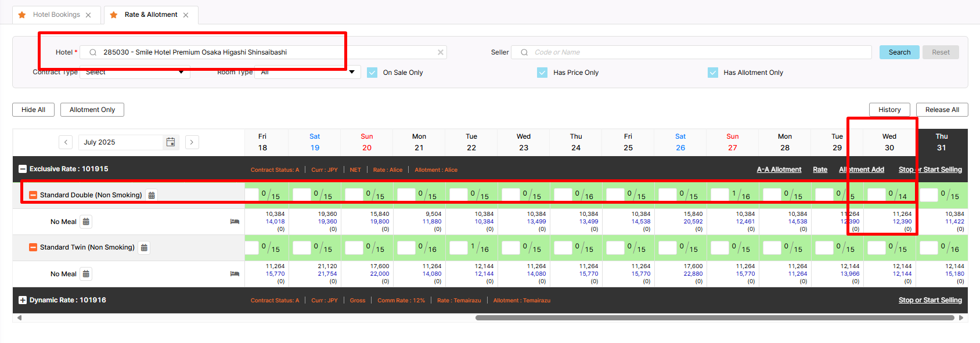The image size is (980, 343).
Task: Uncheck On Sale Only checkbox
Action: (372, 73)
